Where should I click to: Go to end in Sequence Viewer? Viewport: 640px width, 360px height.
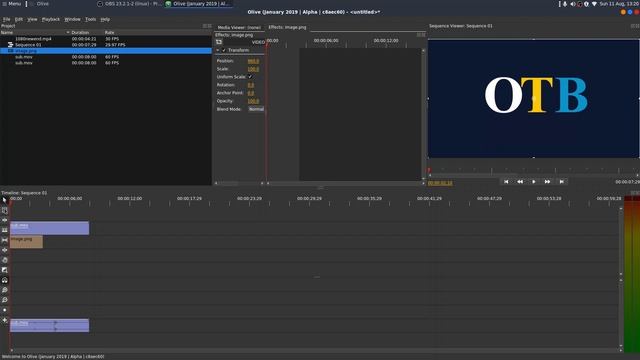point(562,182)
